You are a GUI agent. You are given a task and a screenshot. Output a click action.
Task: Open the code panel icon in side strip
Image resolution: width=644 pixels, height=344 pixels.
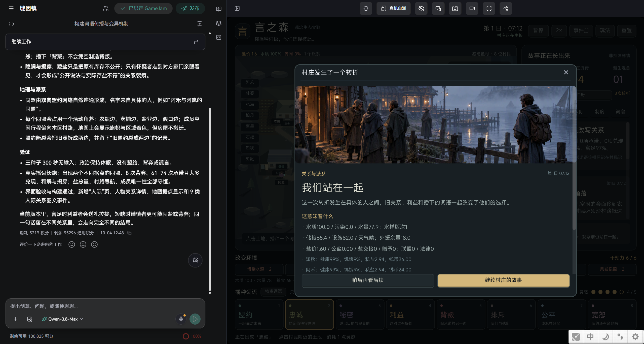click(219, 37)
